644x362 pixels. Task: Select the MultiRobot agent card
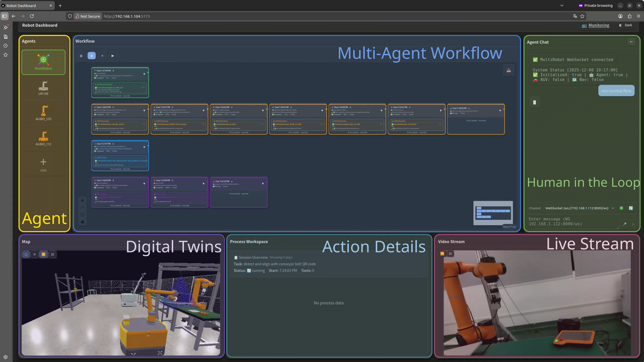pos(43,62)
